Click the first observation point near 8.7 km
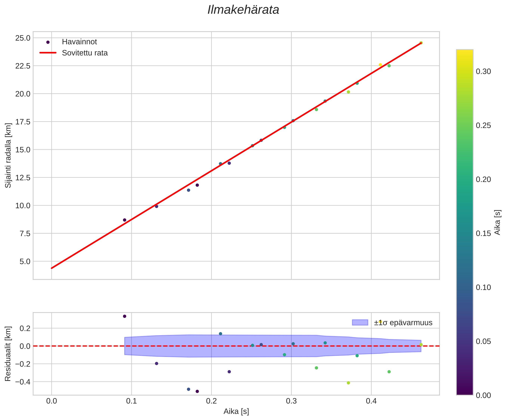 (x=125, y=220)
